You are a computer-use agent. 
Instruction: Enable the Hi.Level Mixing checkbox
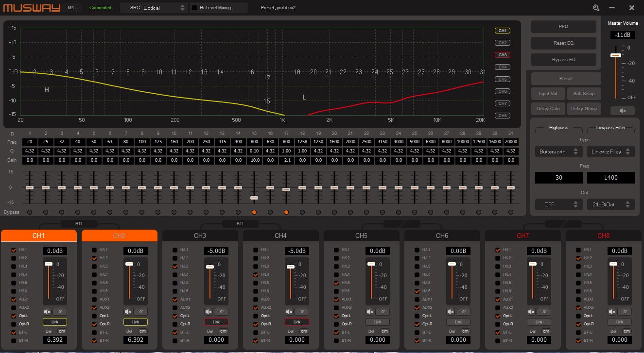tap(195, 8)
